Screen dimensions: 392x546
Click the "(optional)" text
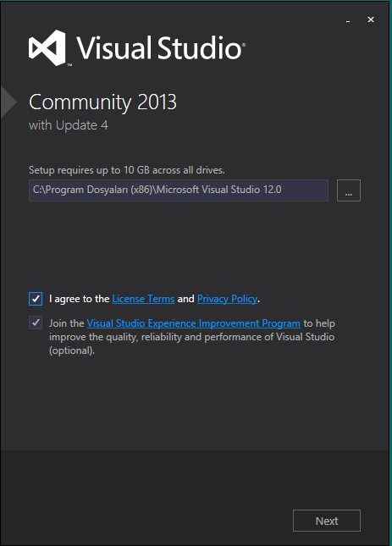72,350
